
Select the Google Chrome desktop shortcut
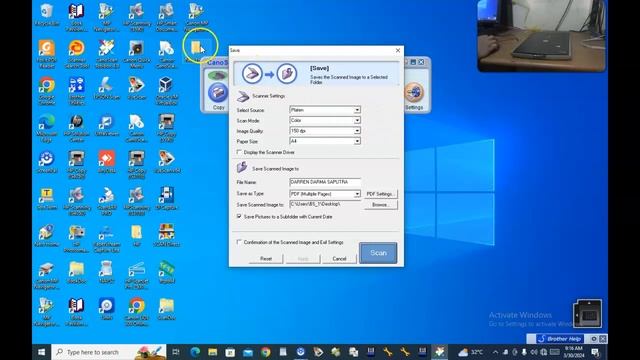tap(47, 91)
